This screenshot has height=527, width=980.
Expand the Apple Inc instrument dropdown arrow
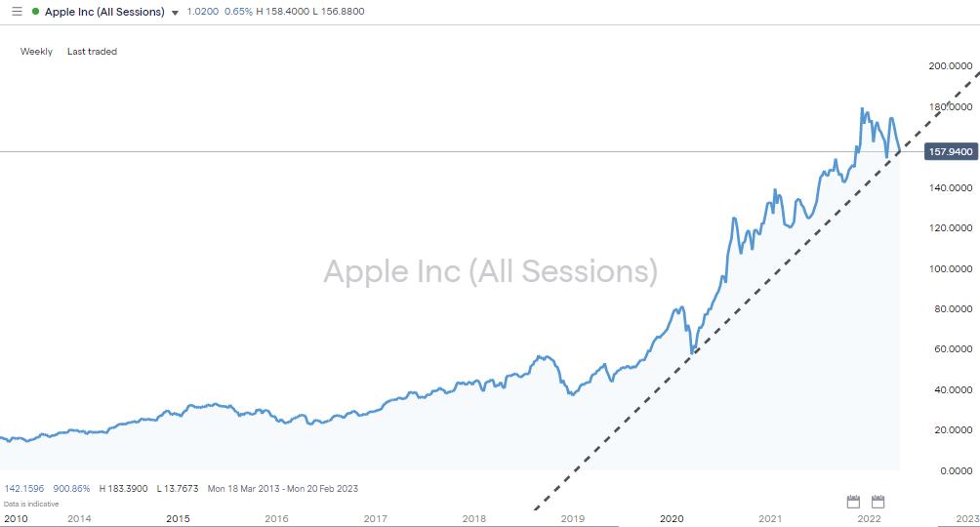175,13
